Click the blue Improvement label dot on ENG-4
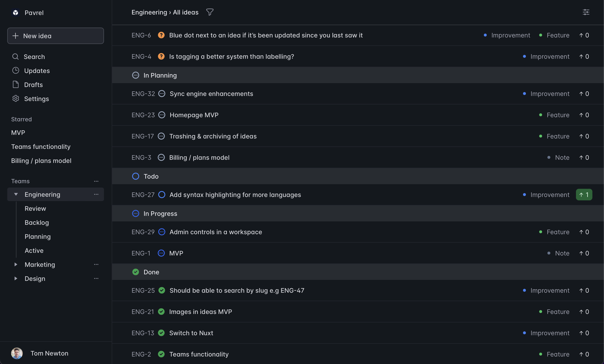The height and width of the screenshot is (364, 604). coord(524,56)
